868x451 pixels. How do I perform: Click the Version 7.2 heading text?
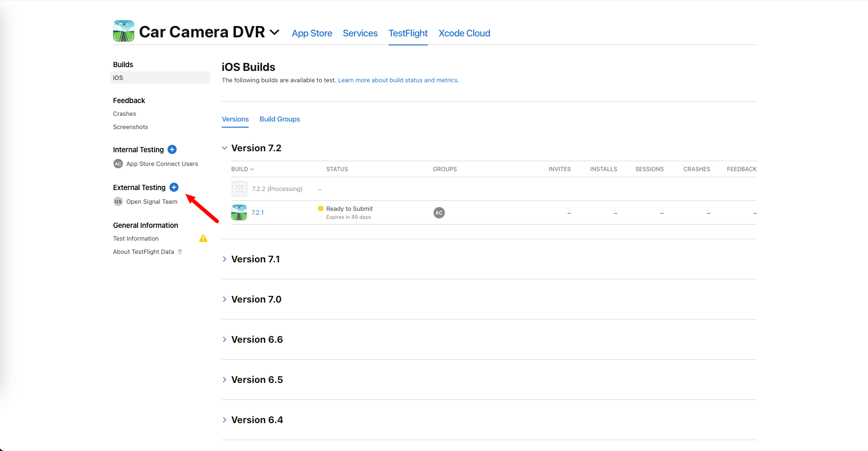pyautogui.click(x=256, y=148)
